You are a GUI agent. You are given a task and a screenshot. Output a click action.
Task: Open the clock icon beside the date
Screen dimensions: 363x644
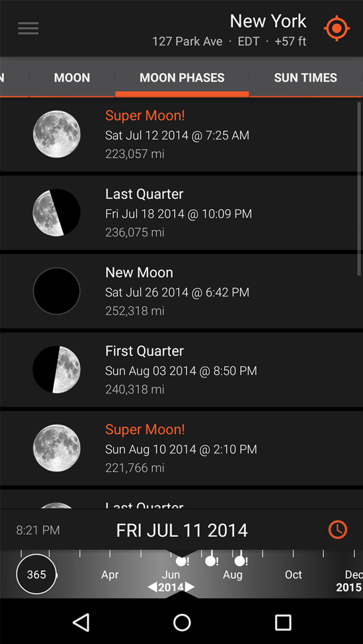coord(337,529)
